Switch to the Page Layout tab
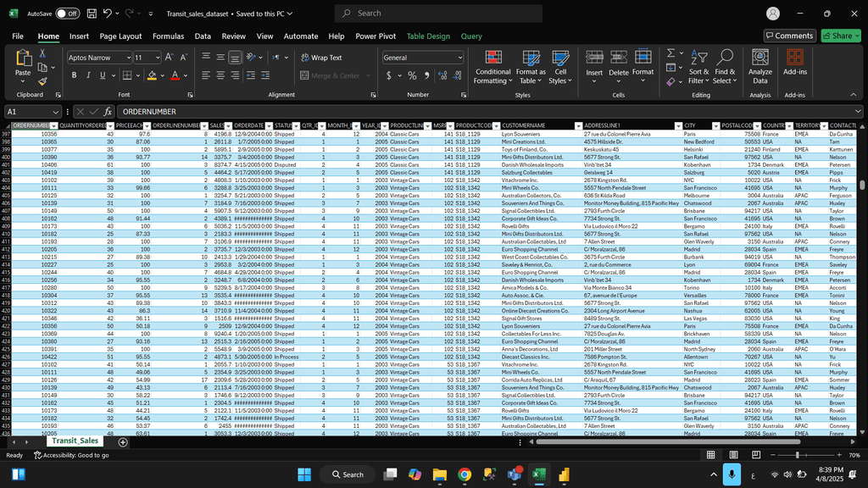The image size is (868, 488). point(120,36)
